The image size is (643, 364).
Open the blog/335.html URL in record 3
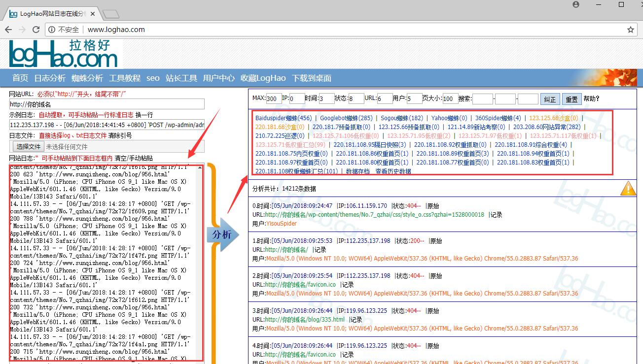click(305, 320)
